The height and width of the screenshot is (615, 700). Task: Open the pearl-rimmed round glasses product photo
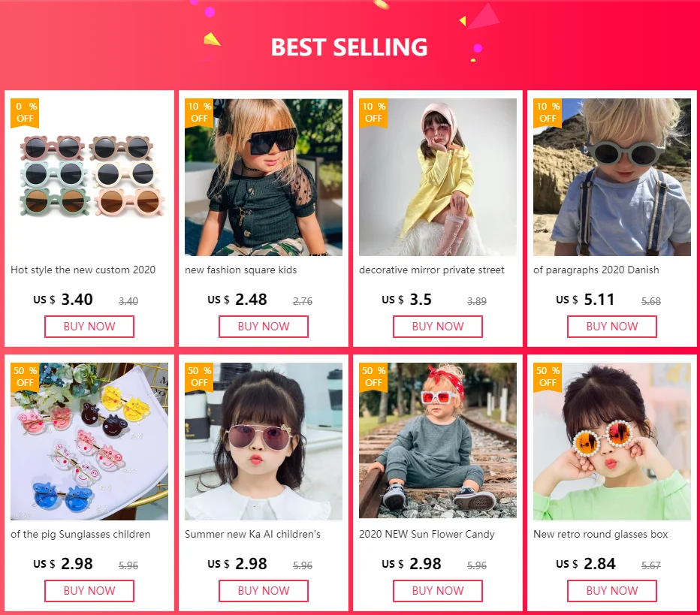611,442
